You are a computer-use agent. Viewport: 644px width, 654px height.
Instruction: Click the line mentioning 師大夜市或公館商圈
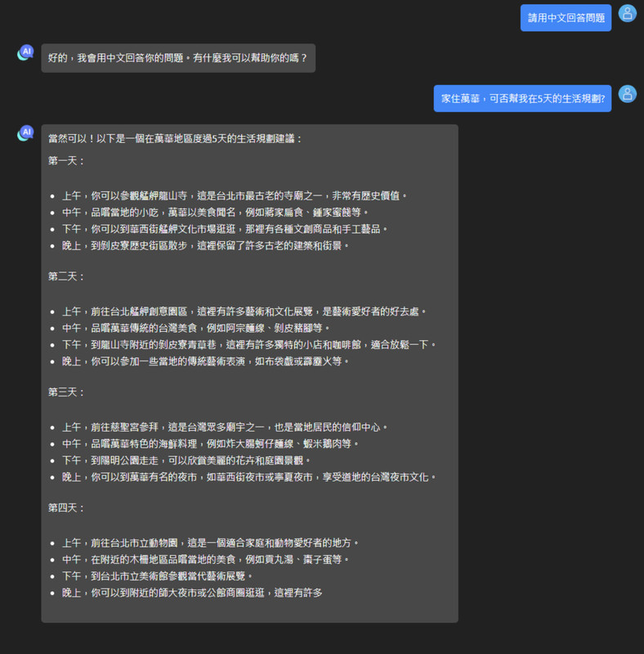tap(192, 594)
